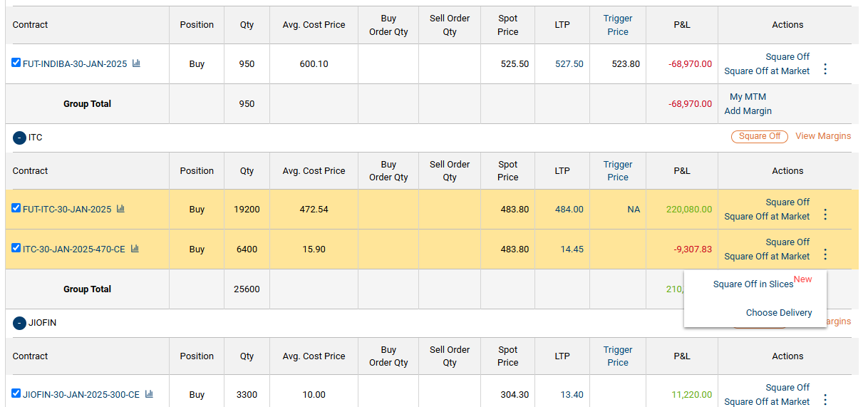Choose Delivery from the popup menu
This screenshot has width=868, height=407.
click(778, 313)
